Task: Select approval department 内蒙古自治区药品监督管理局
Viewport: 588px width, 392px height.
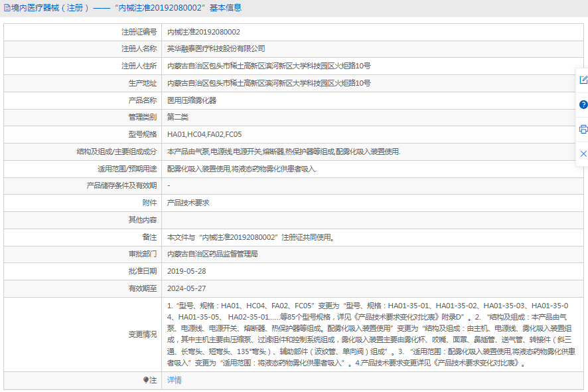Action: coord(212,254)
